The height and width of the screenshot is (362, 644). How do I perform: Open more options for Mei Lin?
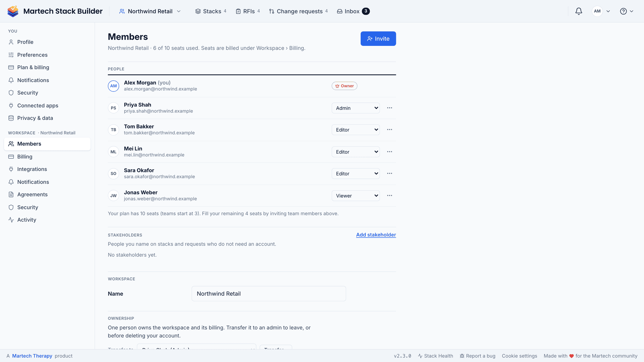point(390,152)
